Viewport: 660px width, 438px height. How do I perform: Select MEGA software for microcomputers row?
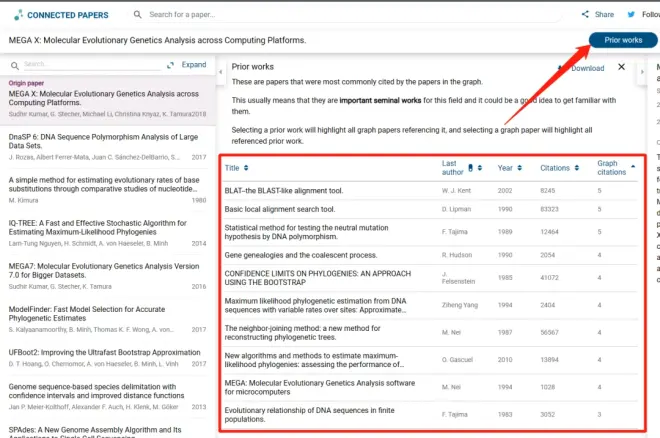(430, 388)
